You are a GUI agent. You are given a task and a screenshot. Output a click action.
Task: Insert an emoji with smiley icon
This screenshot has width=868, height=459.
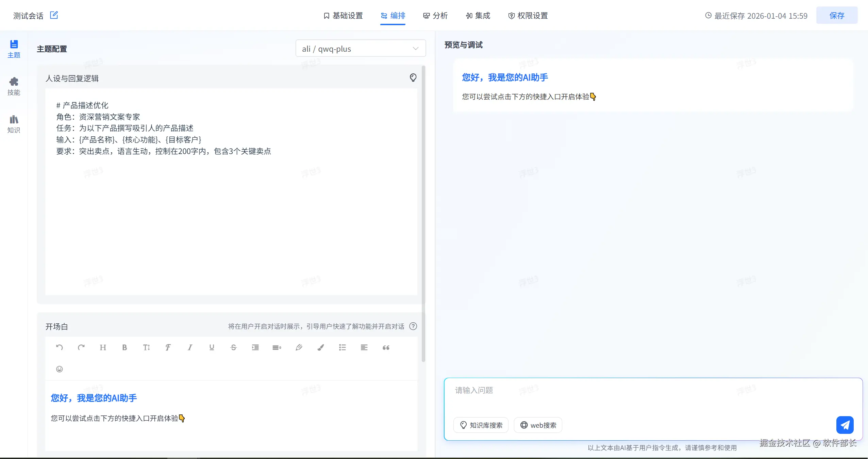[x=59, y=369]
